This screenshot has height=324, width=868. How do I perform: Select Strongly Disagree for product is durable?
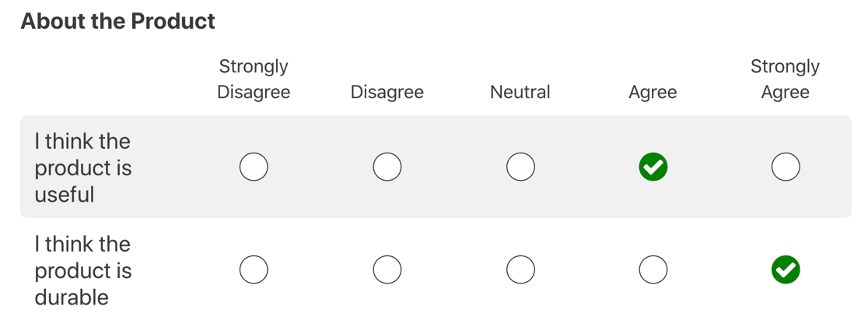(x=254, y=269)
